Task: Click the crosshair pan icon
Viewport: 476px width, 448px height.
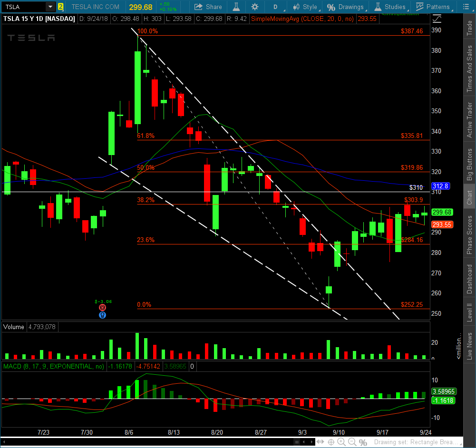Action: 331,442
